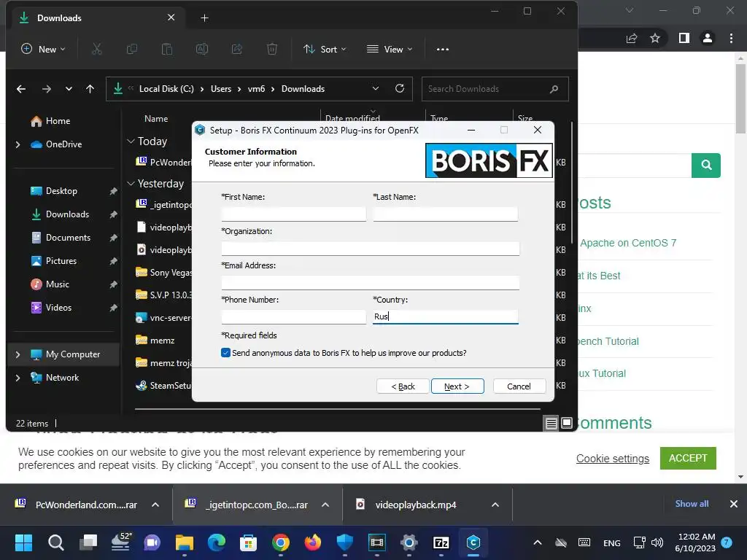Add a new Explorer tab

205,18
